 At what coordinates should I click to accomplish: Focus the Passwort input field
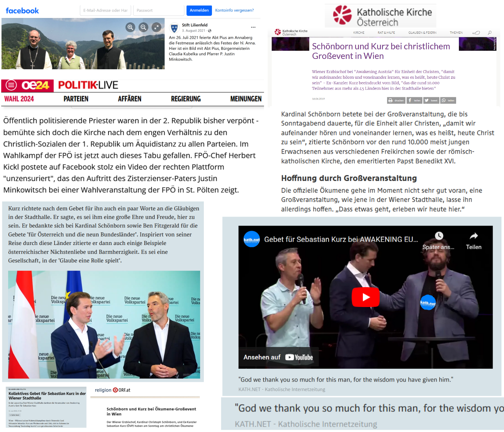point(158,10)
